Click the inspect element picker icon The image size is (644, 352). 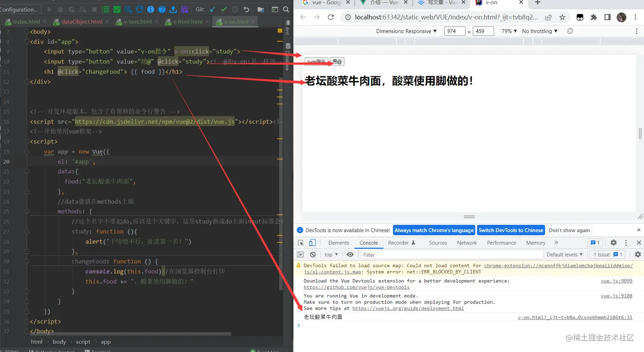pyautogui.click(x=301, y=242)
